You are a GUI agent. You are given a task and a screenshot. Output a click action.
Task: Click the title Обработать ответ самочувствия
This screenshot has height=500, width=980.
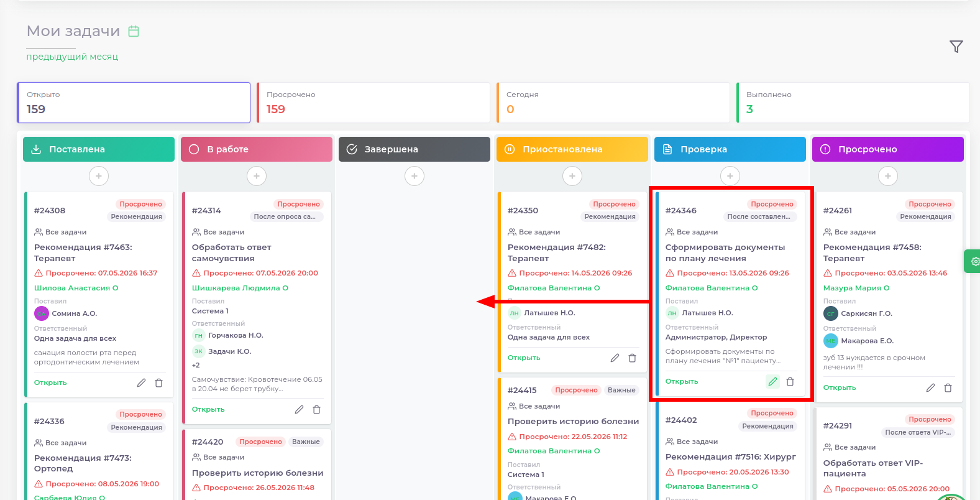231,253
